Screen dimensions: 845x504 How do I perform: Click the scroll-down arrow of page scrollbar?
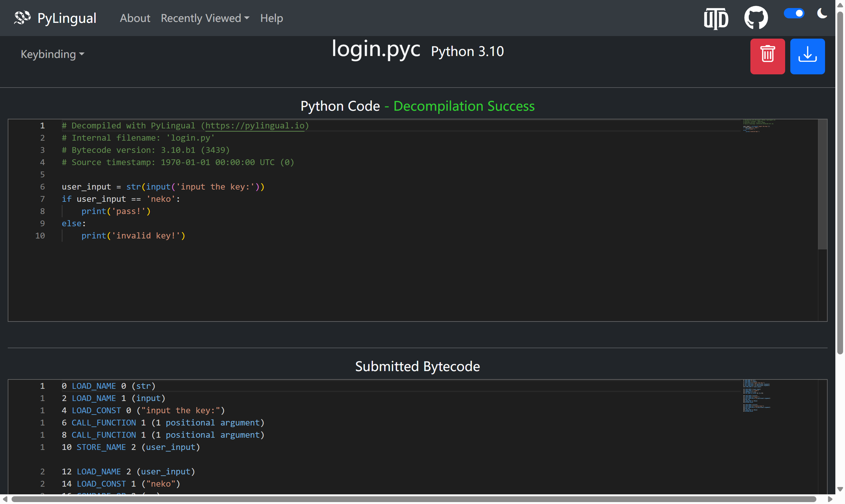tap(840, 490)
